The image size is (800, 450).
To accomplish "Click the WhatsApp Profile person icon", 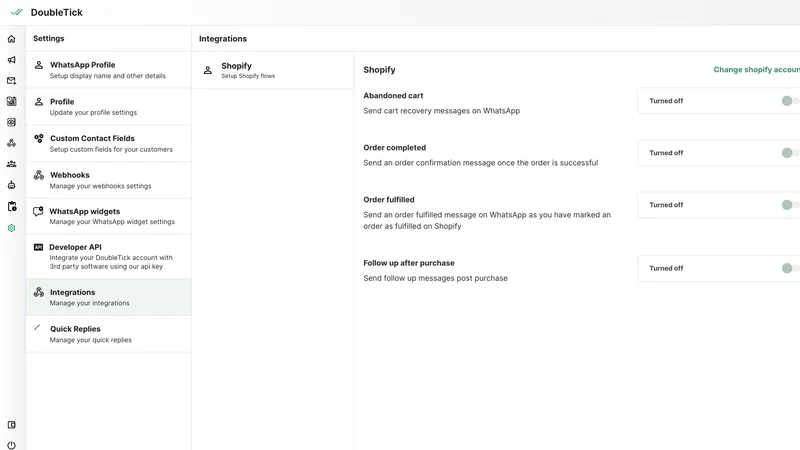I will click(x=39, y=65).
